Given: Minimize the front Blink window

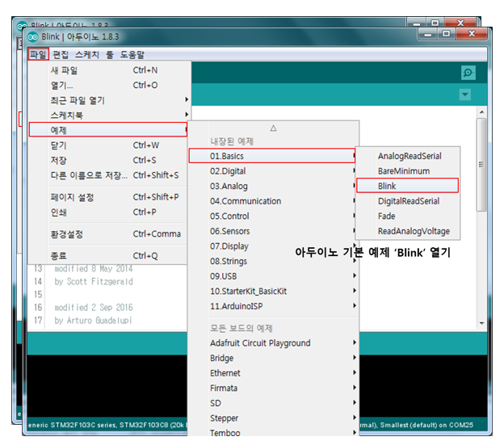Looking at the screenshot, I should 428,34.
